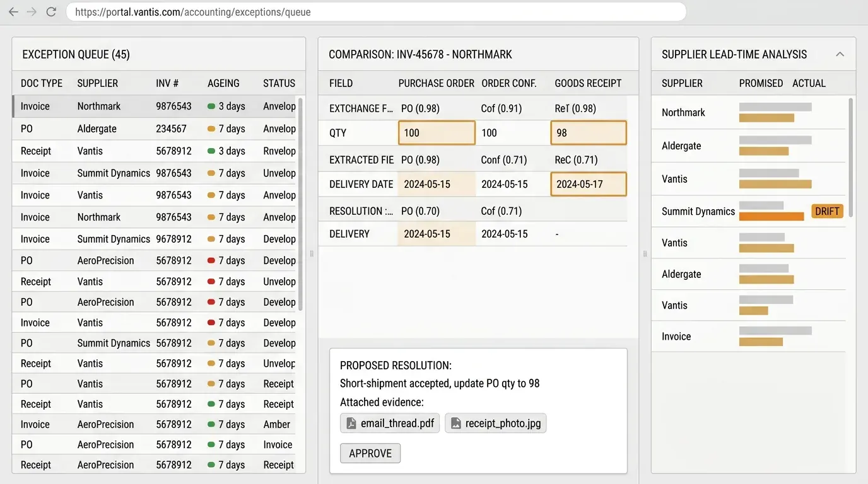This screenshot has width=868, height=484.
Task: Click Northmark in the lead-time supplier list
Action: (x=683, y=112)
